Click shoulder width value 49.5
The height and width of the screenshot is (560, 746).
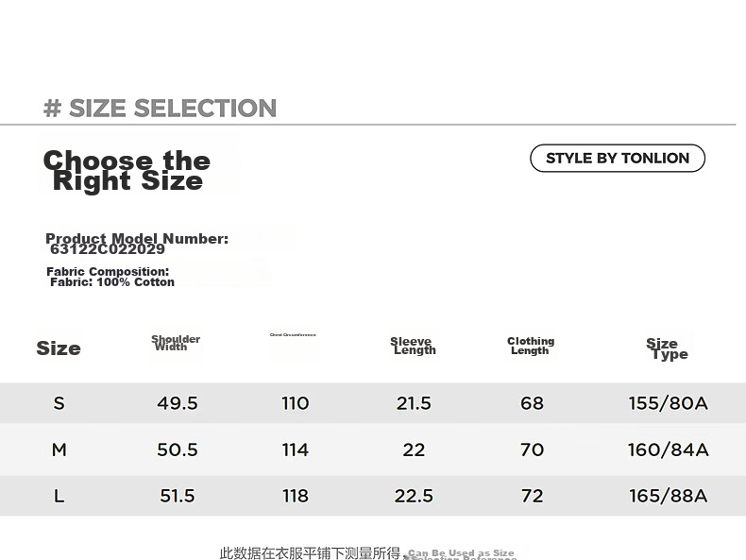(177, 403)
